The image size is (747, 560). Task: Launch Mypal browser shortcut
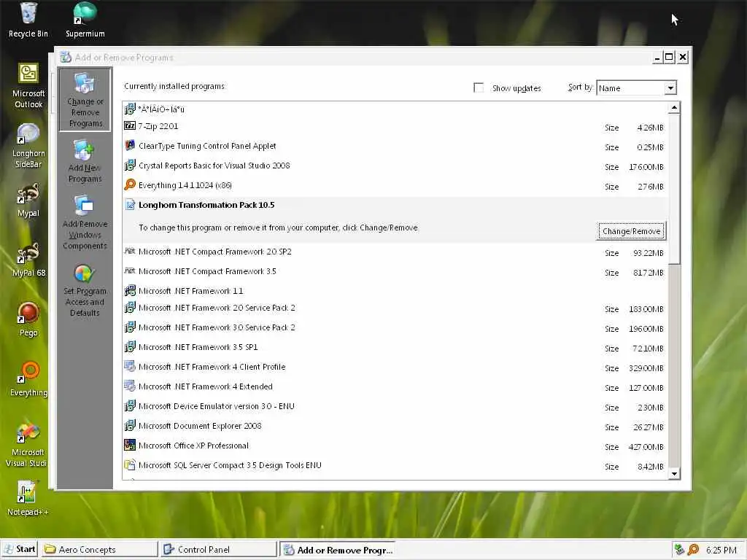point(28,201)
